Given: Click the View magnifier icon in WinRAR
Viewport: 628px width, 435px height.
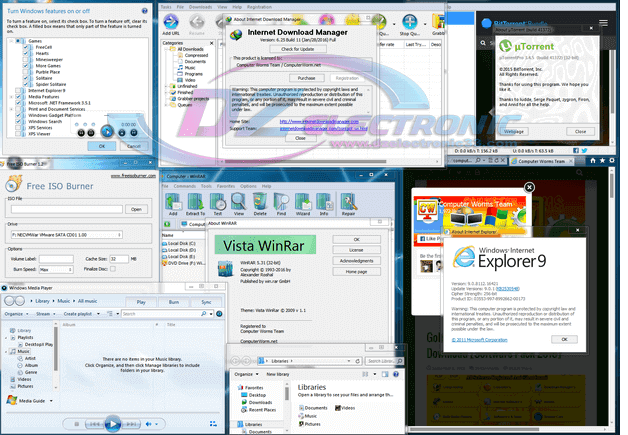Looking at the screenshot, I should click(x=239, y=201).
